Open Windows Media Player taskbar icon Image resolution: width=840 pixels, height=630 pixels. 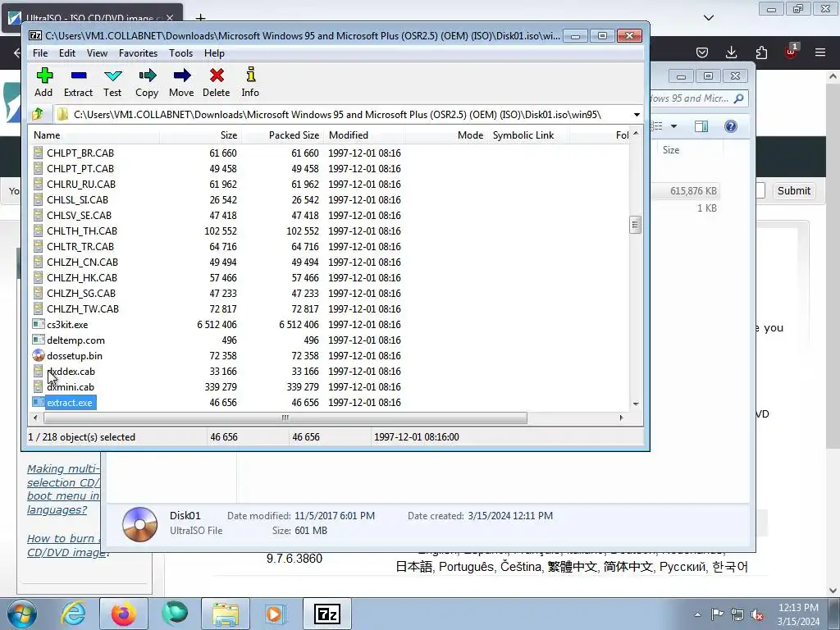point(275,614)
